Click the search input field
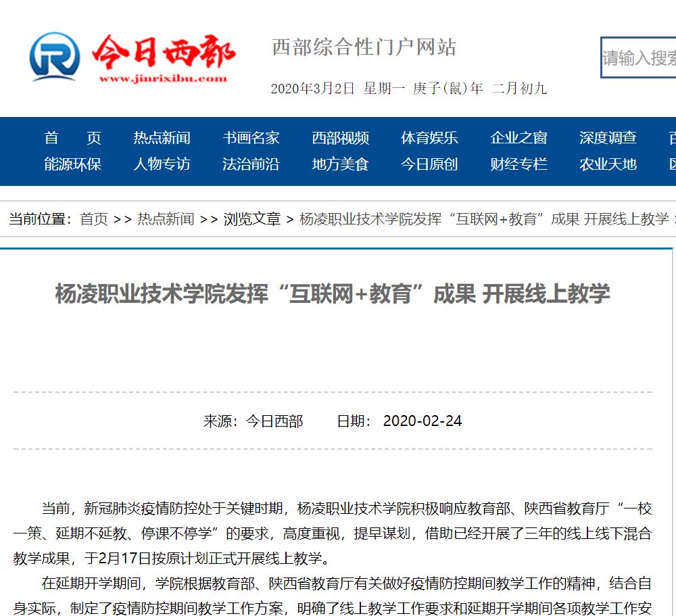Screen dimensions: 676x616 (638, 58)
